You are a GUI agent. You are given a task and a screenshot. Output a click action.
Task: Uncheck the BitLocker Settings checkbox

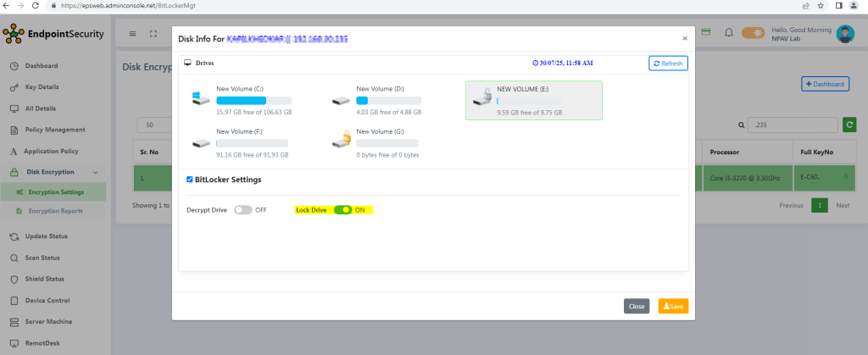point(190,180)
